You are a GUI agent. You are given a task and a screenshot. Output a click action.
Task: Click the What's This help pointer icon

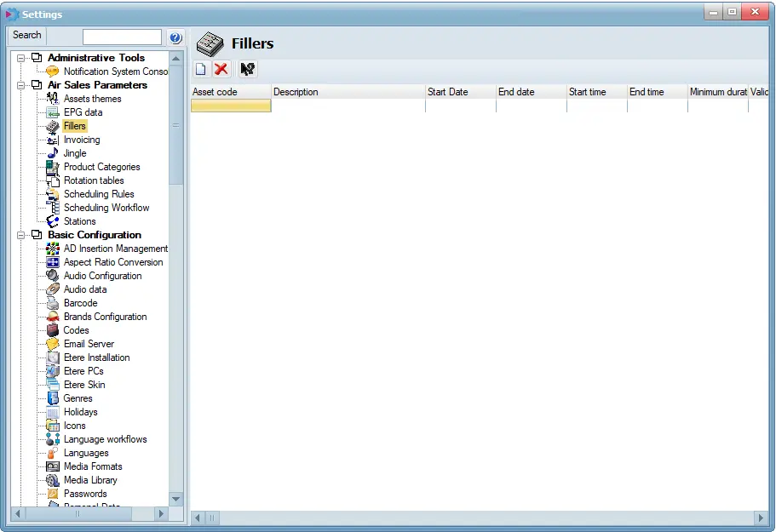coord(248,69)
